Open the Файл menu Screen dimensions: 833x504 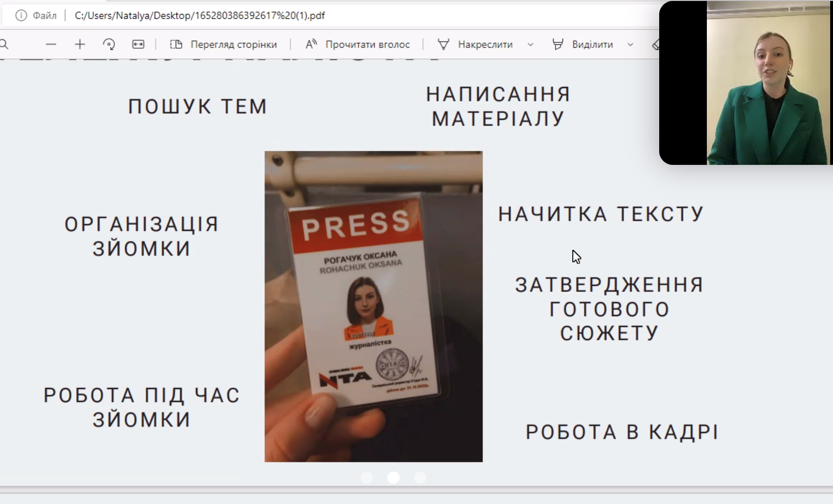coord(44,15)
